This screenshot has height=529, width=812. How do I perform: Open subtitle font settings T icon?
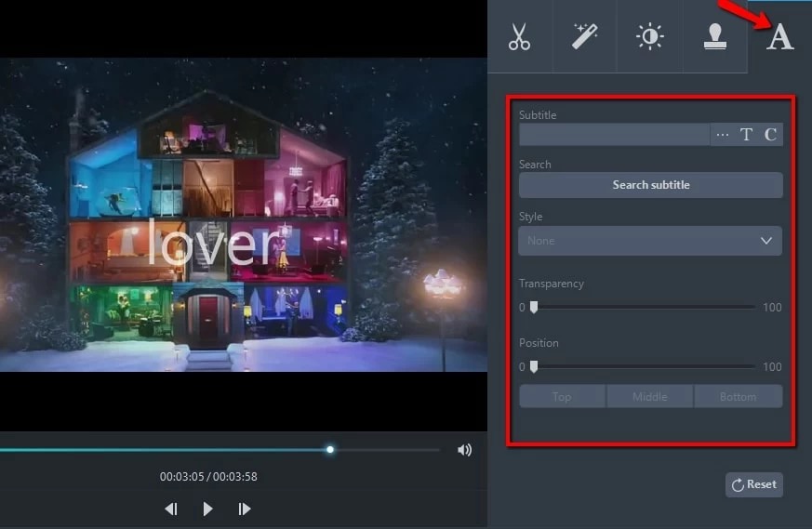coord(746,135)
